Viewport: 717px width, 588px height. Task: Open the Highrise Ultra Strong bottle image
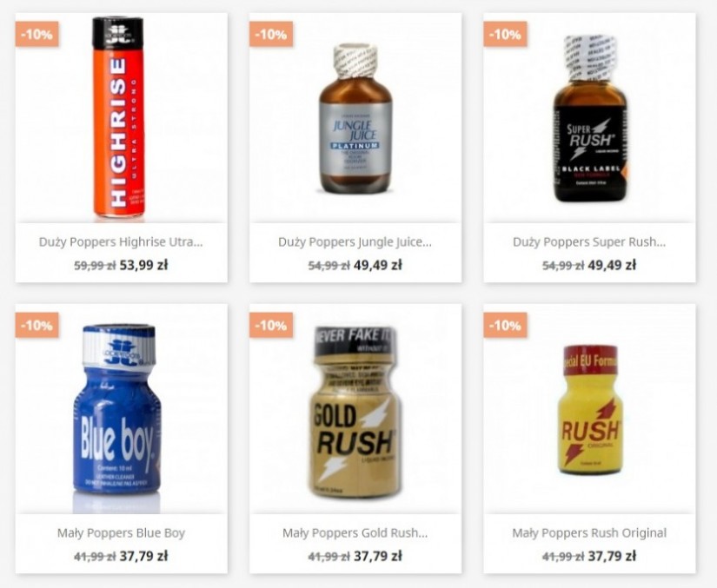click(118, 117)
